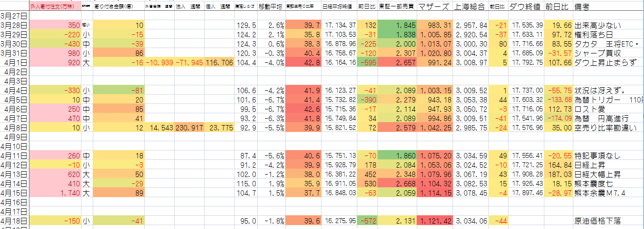Screen dimensions: 644x229
Task: Select the green cell showing -595
Action: (367, 62)
